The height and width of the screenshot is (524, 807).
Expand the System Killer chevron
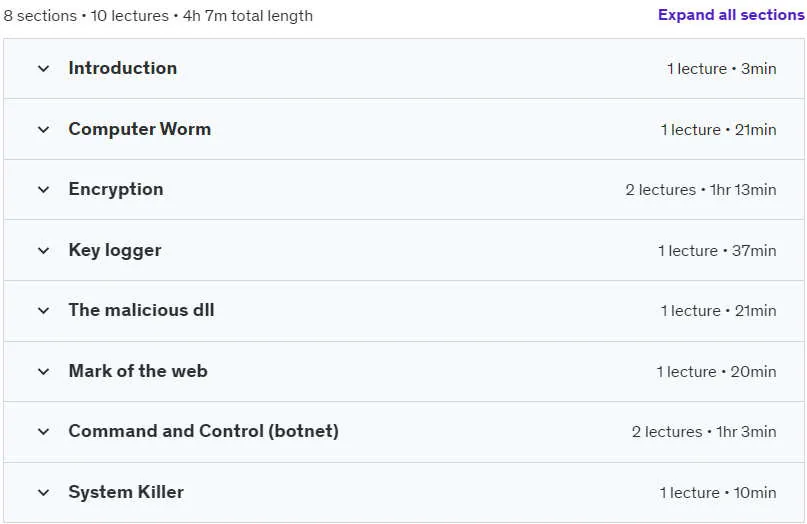(x=44, y=493)
